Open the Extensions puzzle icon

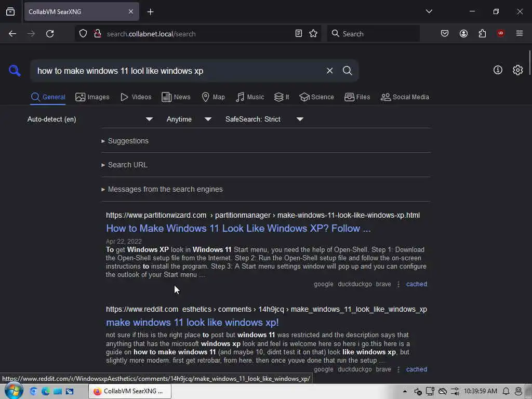pyautogui.click(x=482, y=33)
